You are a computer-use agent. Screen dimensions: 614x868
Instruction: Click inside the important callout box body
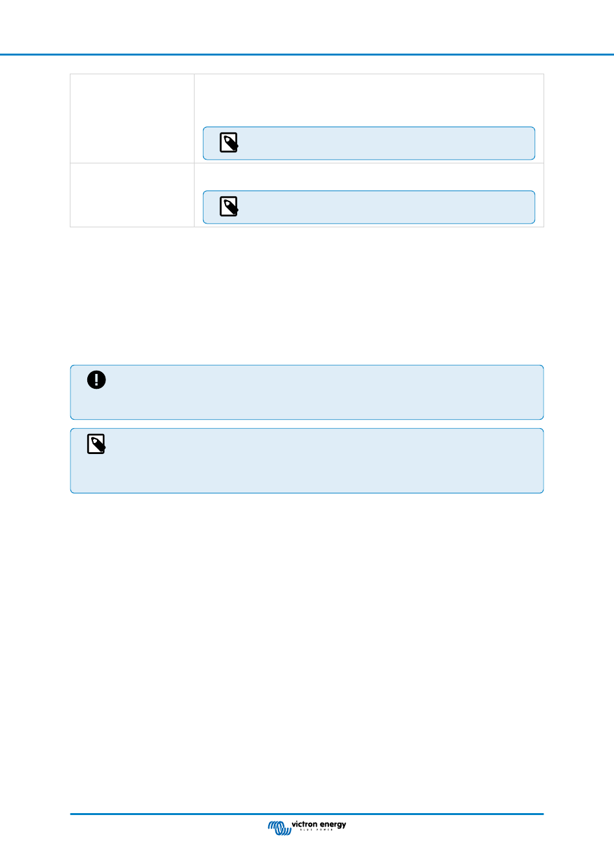pyautogui.click(x=307, y=392)
